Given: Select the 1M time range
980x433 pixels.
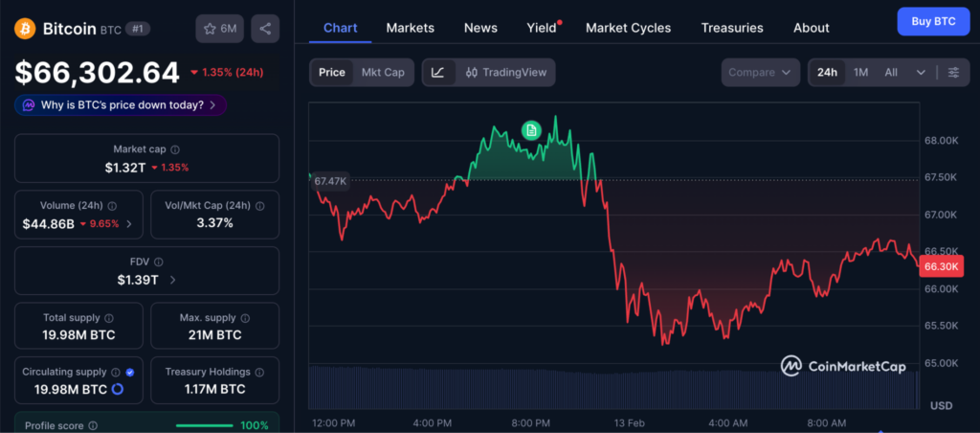Looking at the screenshot, I should pyautogui.click(x=860, y=72).
